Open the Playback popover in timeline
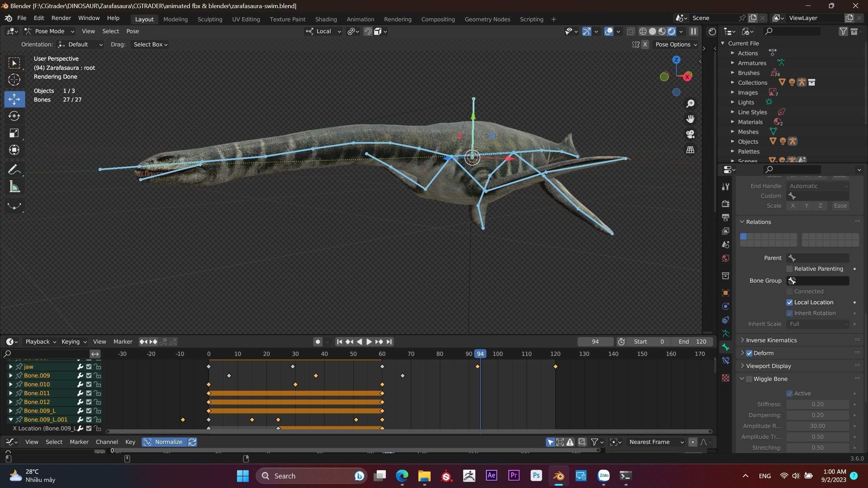Screen dimensions: 868x488 click(x=41, y=342)
